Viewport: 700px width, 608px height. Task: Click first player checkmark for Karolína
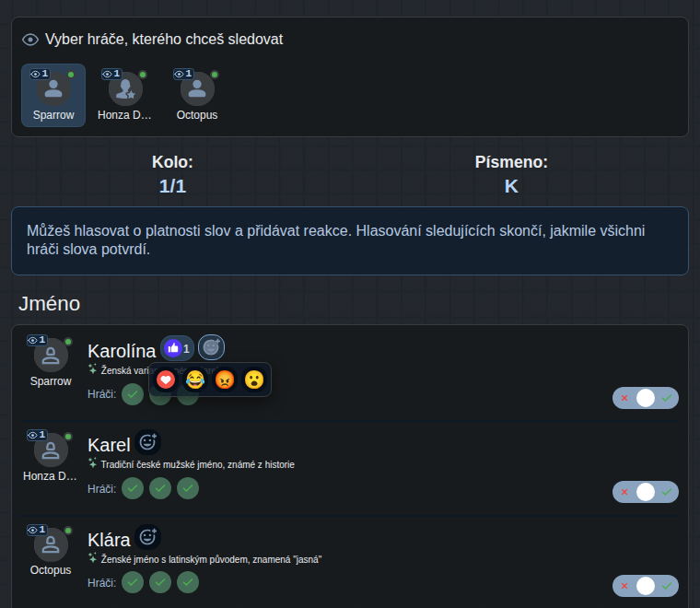133,394
